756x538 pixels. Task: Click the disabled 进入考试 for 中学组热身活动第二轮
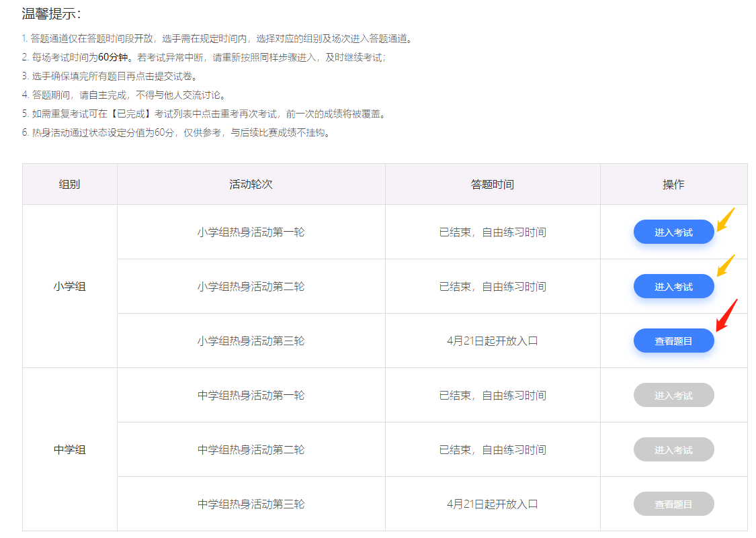click(673, 449)
